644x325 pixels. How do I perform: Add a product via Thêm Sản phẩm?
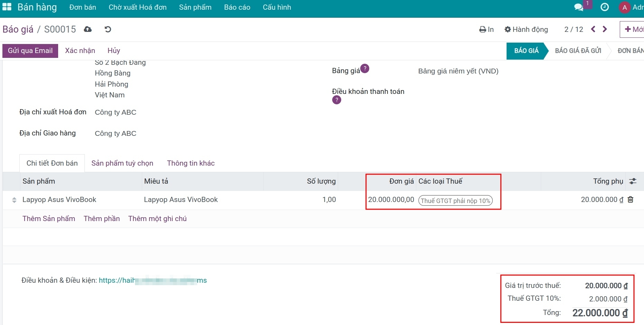48,218
